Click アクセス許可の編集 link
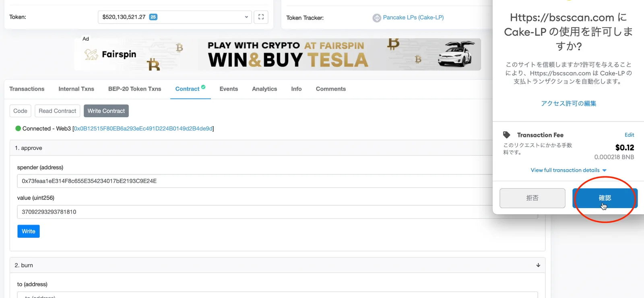This screenshot has width=644, height=298. [568, 103]
